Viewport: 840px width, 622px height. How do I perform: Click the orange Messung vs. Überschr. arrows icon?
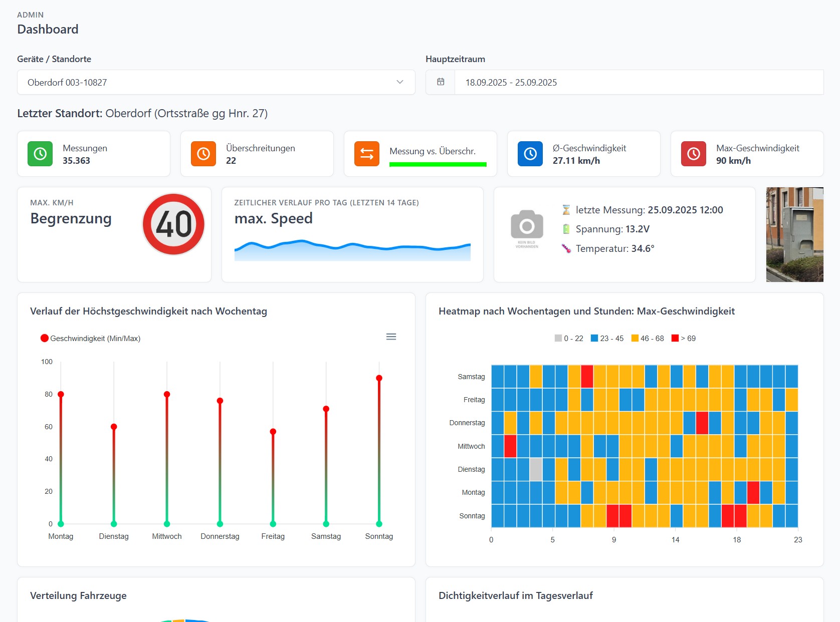tap(367, 154)
